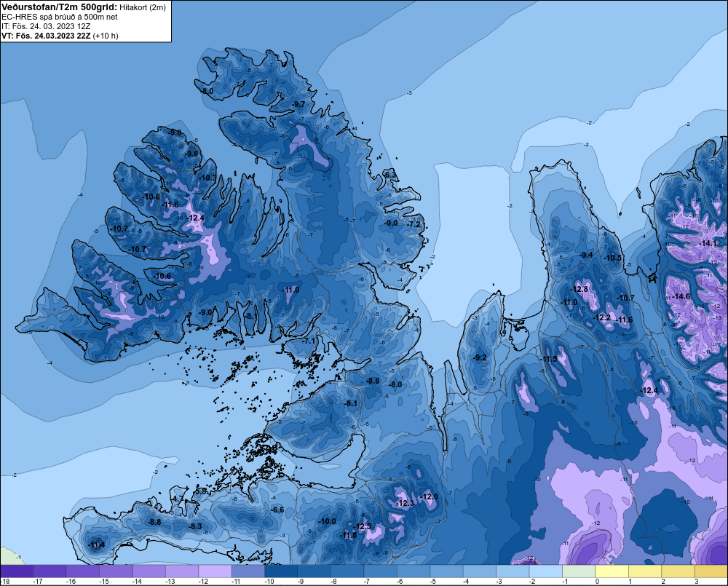
Task: Select legend swatch between -3 and -2
Action: 513,571
